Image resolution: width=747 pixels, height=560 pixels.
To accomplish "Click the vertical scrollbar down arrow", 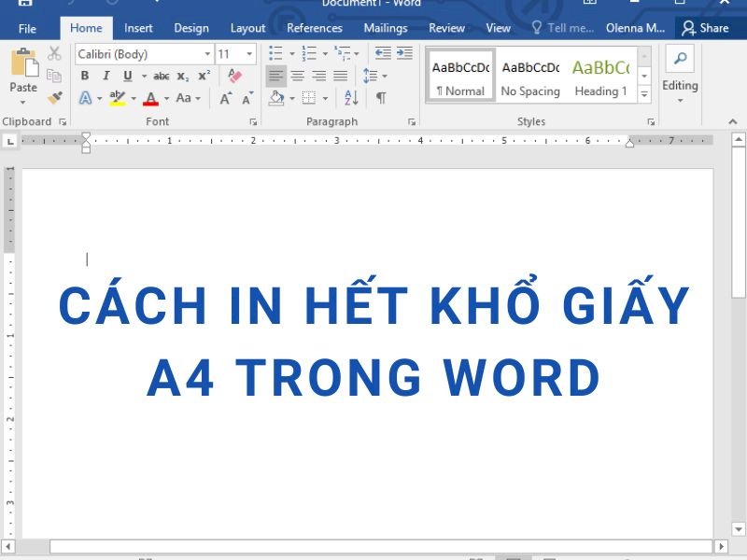I will click(x=739, y=528).
